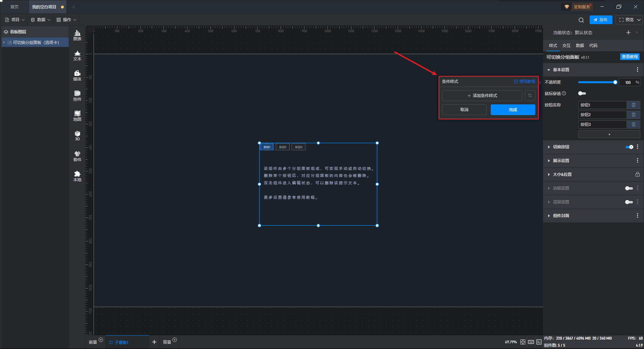Open more options for 展示设置
The image size is (644, 349).
[x=638, y=160]
